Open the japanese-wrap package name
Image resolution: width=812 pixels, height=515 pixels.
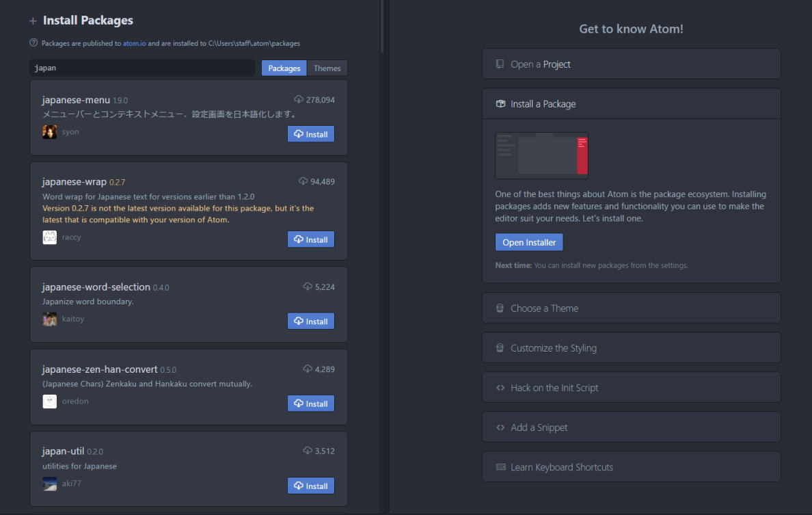point(74,182)
